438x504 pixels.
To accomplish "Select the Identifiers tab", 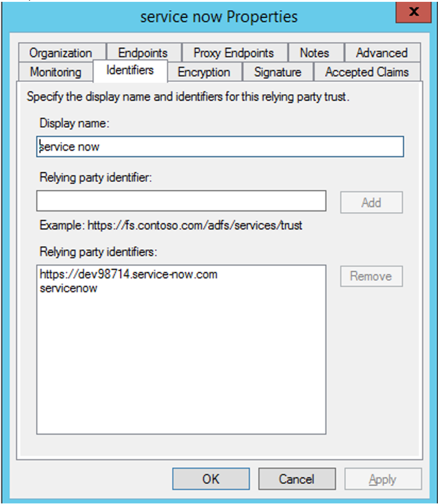I will 130,71.
